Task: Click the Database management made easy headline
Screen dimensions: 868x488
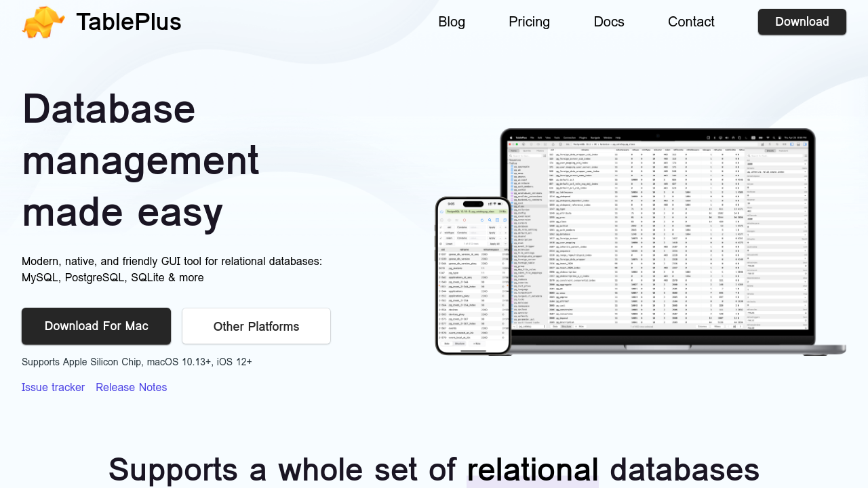Action: click(141, 160)
